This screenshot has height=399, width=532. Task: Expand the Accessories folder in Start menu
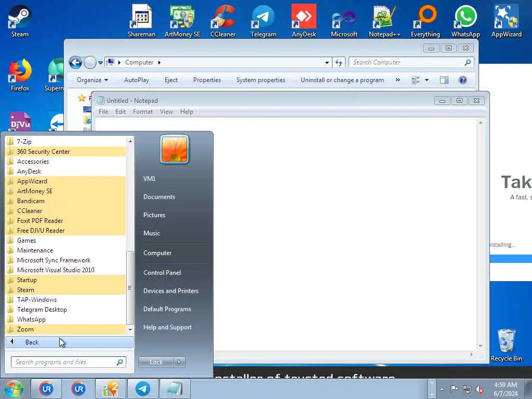point(66,162)
